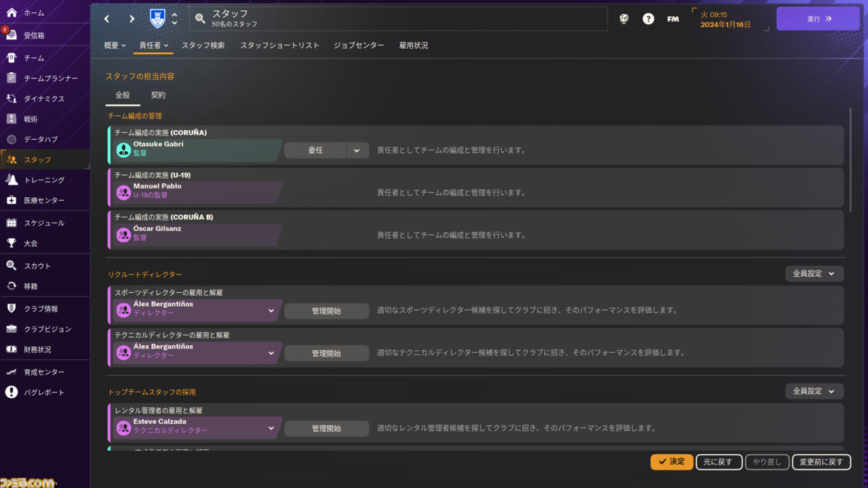Click the 進行 continue button

click(818, 19)
